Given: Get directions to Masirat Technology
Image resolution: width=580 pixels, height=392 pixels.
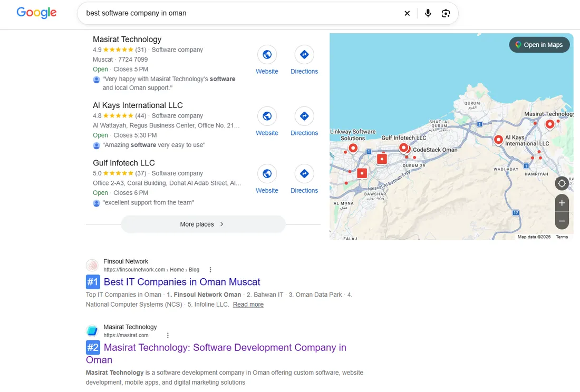Looking at the screenshot, I should (304, 55).
